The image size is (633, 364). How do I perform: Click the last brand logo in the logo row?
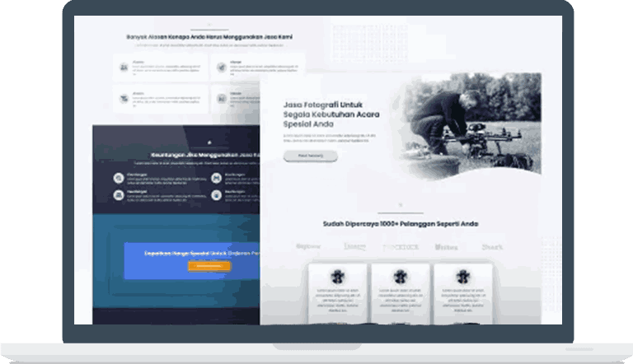pyautogui.click(x=493, y=245)
